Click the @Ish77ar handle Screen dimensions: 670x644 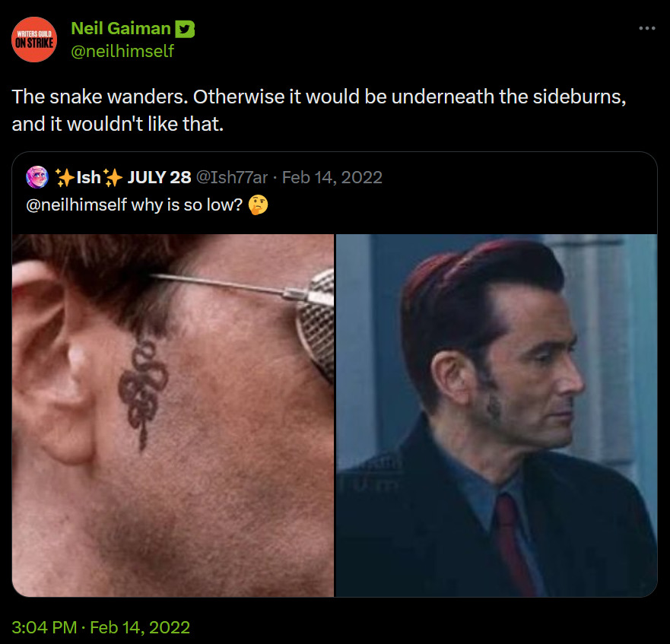[232, 177]
